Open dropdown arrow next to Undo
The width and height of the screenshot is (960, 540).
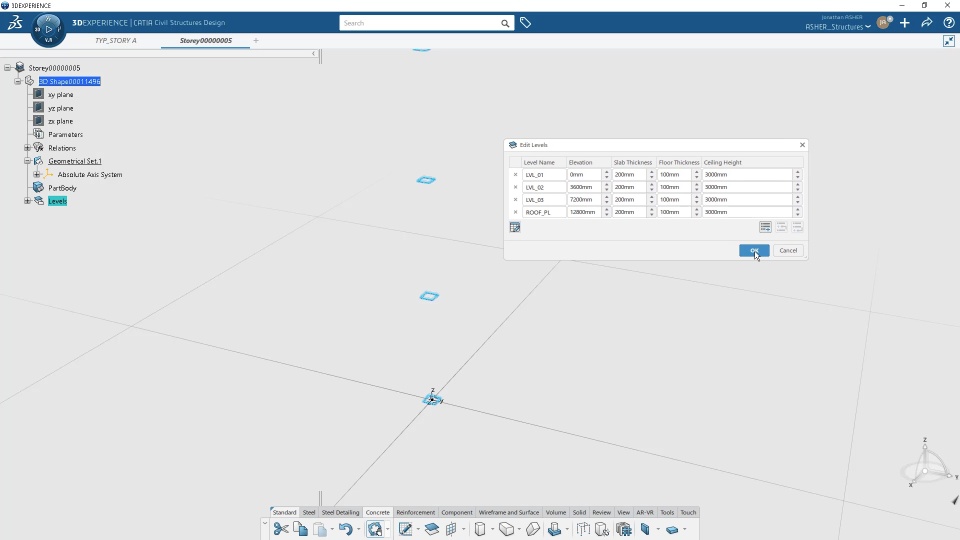[359, 530]
